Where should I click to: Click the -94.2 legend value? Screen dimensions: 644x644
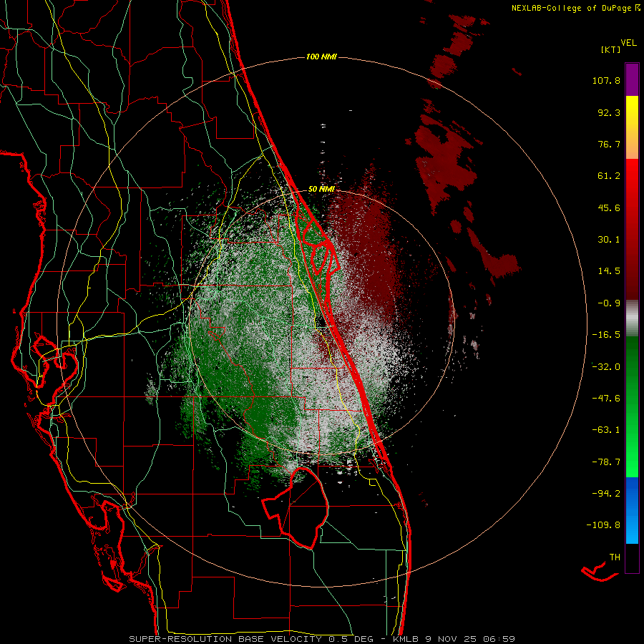[606, 494]
